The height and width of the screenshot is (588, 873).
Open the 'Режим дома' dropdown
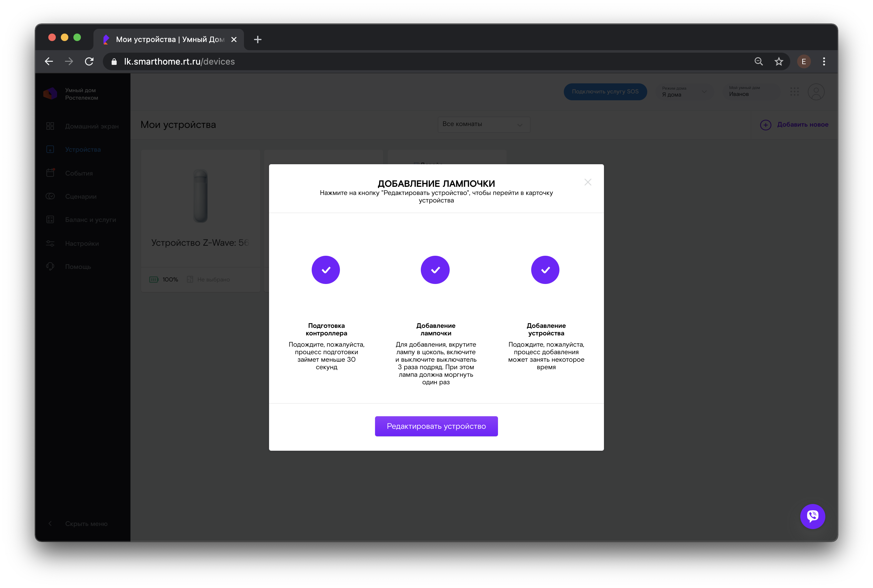pyautogui.click(x=684, y=92)
